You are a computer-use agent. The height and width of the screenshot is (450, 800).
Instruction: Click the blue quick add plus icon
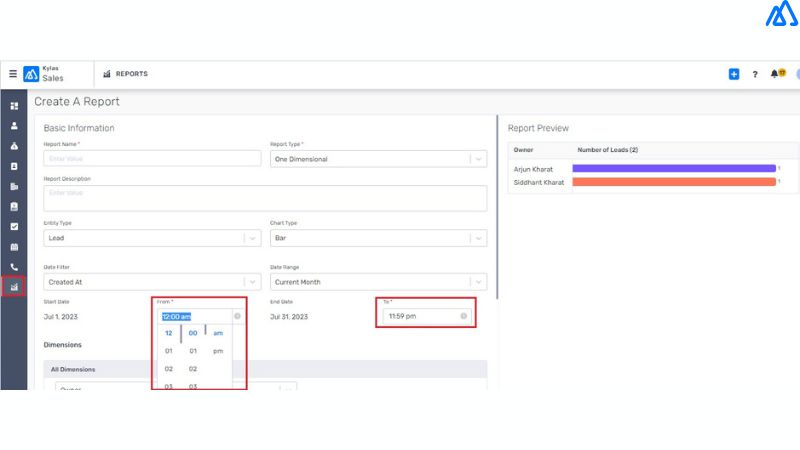[733, 74]
